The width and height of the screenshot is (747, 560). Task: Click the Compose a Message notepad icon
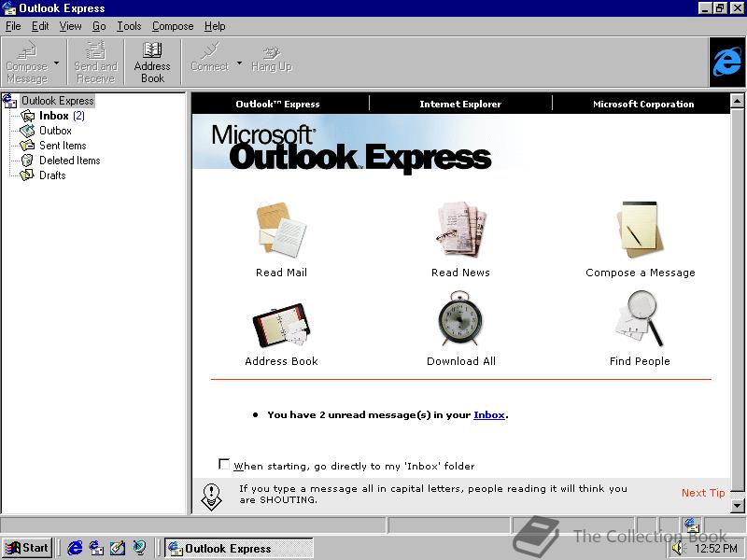click(640, 230)
